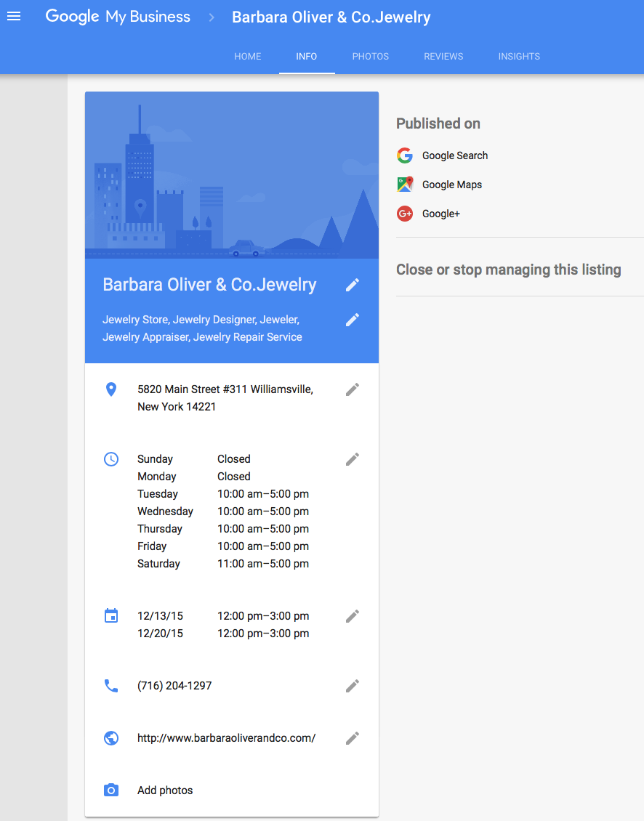Click Saturday hours 11:00 am–5:00 pm
644x821 pixels.
click(263, 564)
